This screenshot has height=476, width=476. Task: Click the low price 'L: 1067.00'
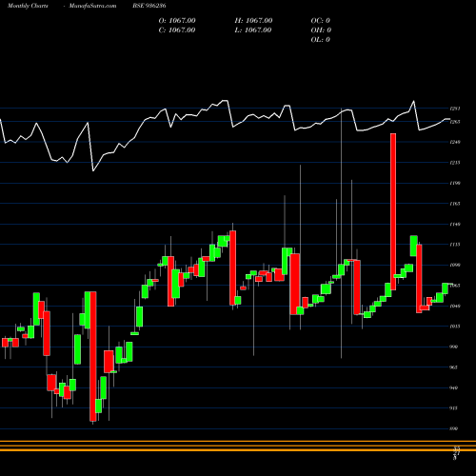(x=253, y=30)
